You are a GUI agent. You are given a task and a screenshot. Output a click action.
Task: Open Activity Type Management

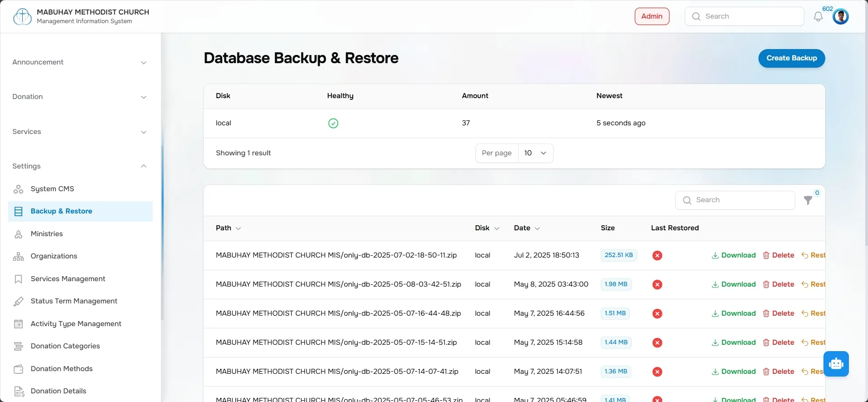point(80,324)
